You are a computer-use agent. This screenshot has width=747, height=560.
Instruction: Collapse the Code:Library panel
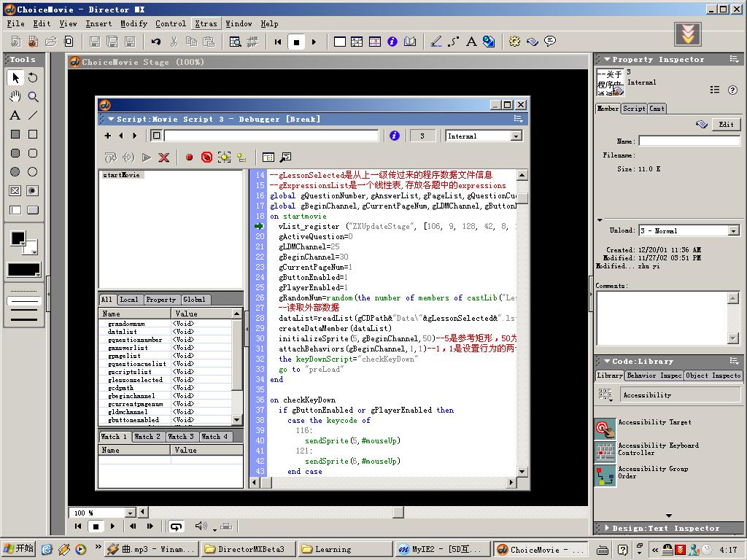pos(607,362)
